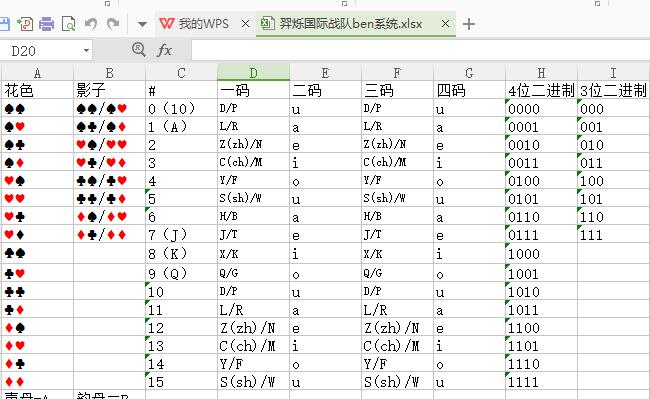Screen dimensions: 650x399
Task: Click the Print icon in toolbar
Action: [x=46, y=24]
